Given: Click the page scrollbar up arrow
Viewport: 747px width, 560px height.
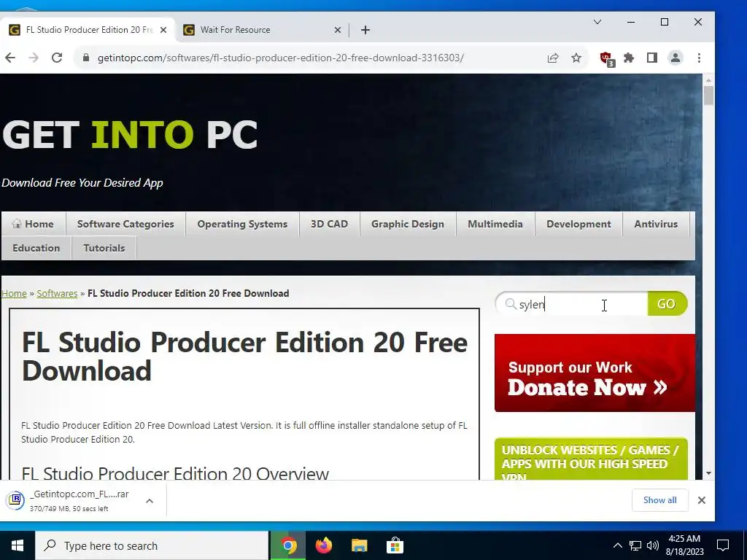Looking at the screenshot, I should click(x=708, y=79).
